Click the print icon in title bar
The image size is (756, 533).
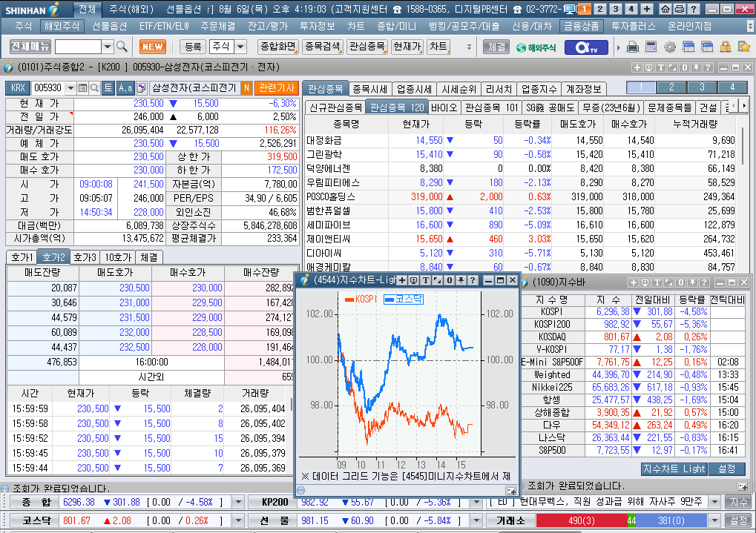pos(679,9)
